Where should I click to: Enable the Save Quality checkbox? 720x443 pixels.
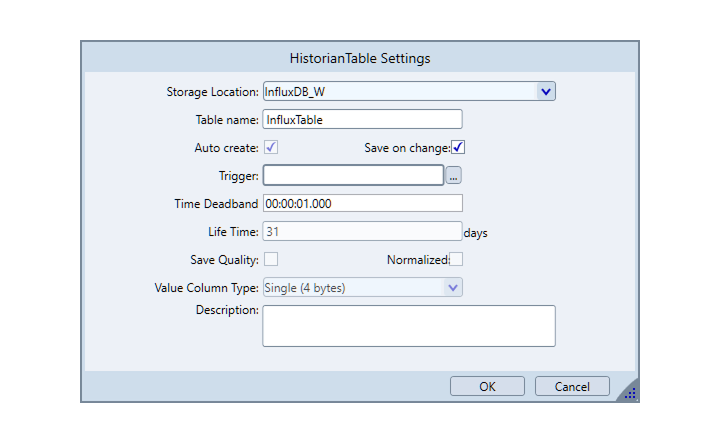271,259
